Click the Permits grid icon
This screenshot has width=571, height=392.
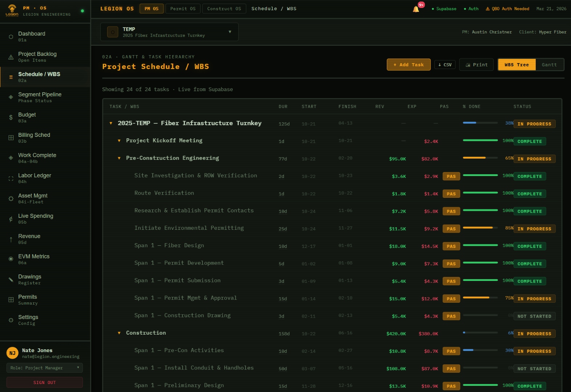(11, 300)
